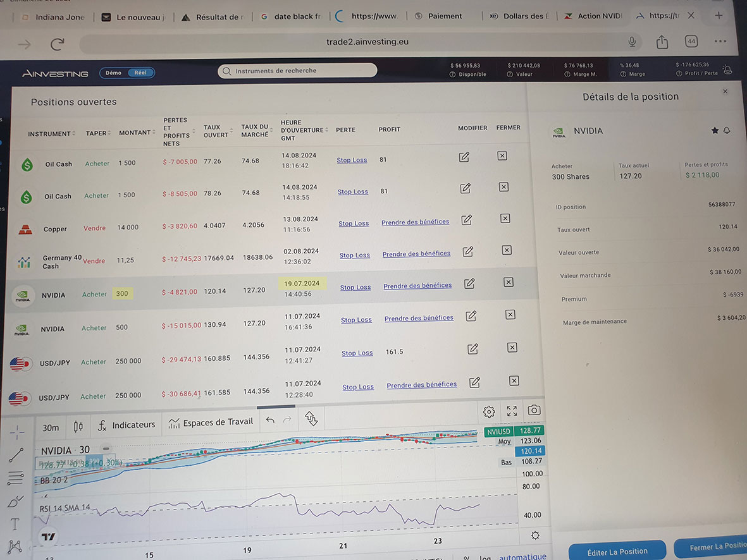Click Éditer La Position button
Image resolution: width=747 pixels, height=560 pixels.
tap(617, 552)
